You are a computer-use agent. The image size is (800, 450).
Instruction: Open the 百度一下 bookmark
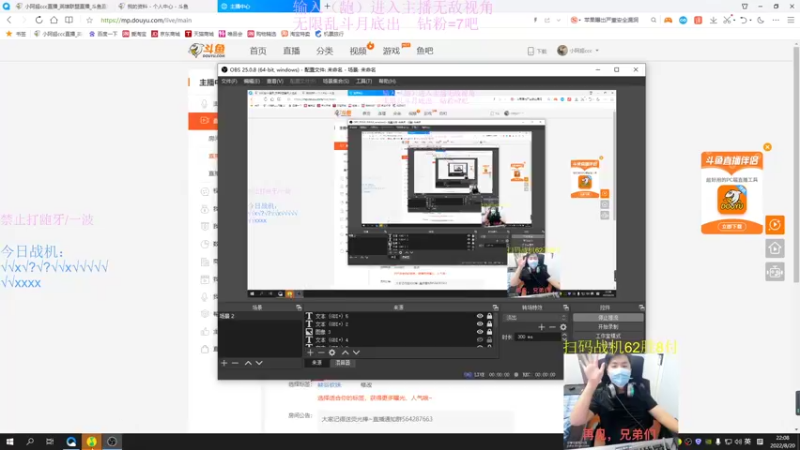[x=103, y=34]
